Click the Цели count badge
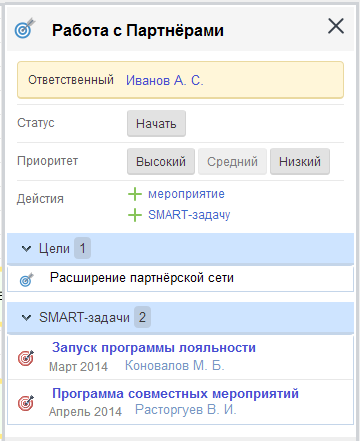The image size is (360, 441). click(x=82, y=248)
